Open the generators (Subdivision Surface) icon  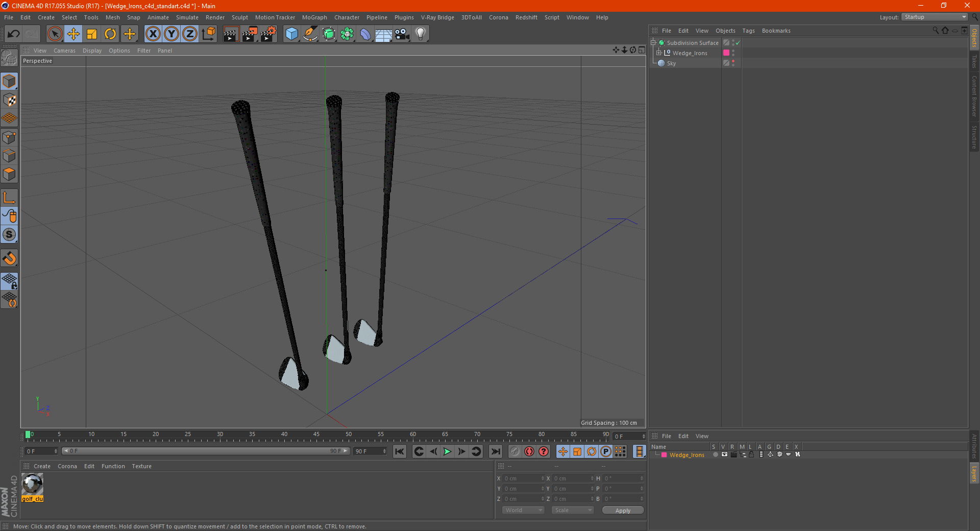coord(329,34)
